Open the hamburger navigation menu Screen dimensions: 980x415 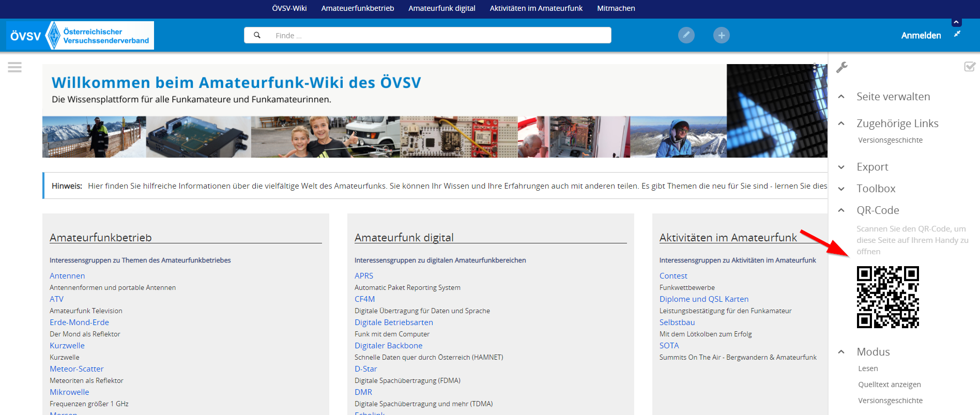coord(15,67)
